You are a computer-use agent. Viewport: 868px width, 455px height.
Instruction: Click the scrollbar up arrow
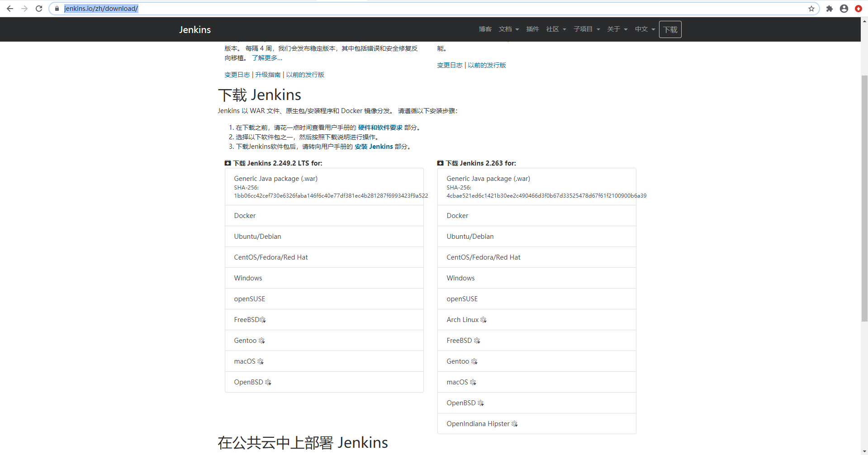pyautogui.click(x=864, y=21)
